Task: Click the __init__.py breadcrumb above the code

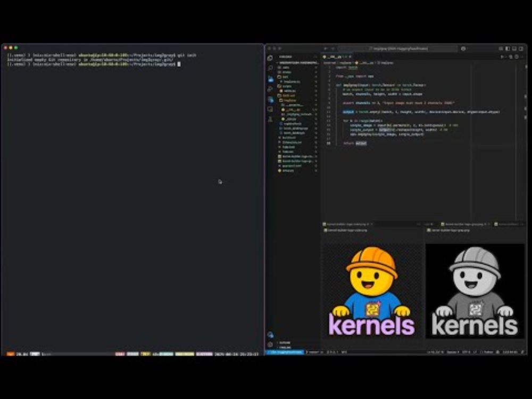Action: tap(364, 63)
